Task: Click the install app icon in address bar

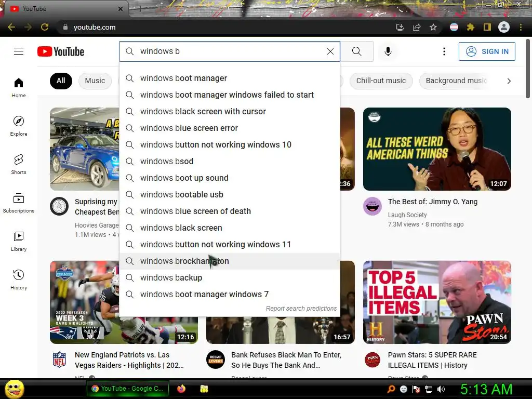Action: point(400,27)
